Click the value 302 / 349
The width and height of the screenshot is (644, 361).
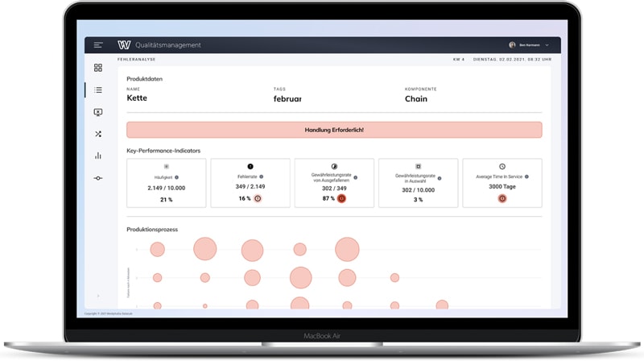[x=334, y=189]
